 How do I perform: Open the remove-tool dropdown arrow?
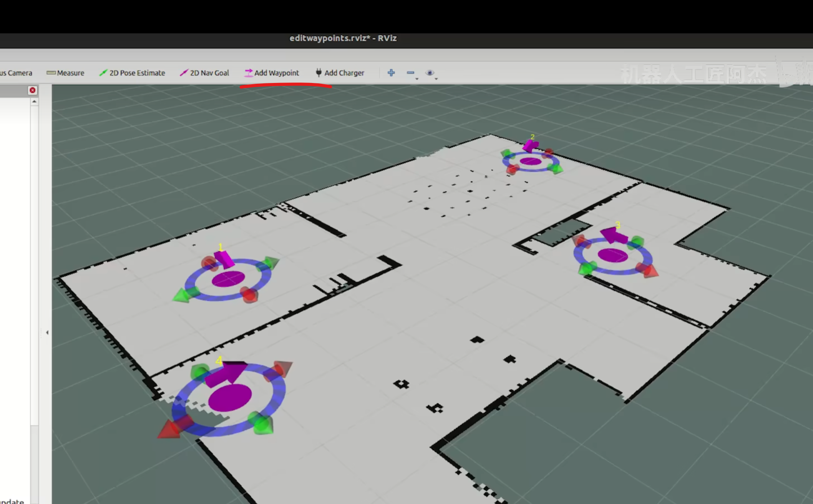coord(417,79)
